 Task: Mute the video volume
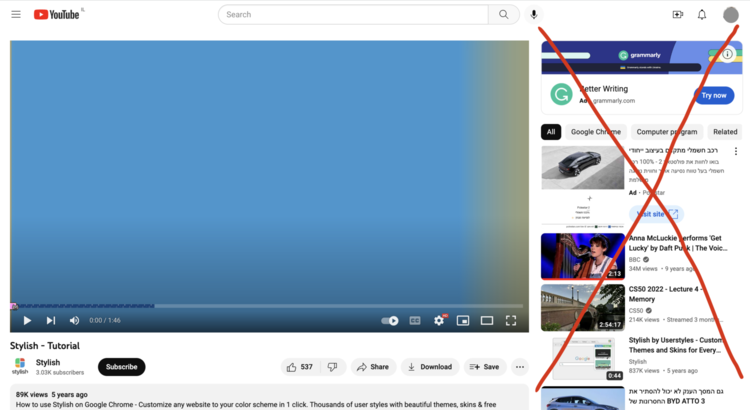point(74,321)
